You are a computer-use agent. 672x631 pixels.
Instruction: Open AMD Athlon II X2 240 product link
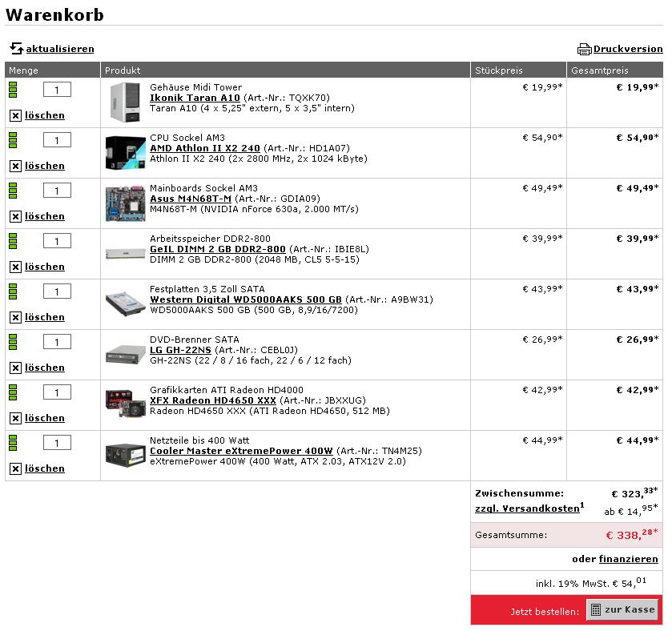coord(205,148)
